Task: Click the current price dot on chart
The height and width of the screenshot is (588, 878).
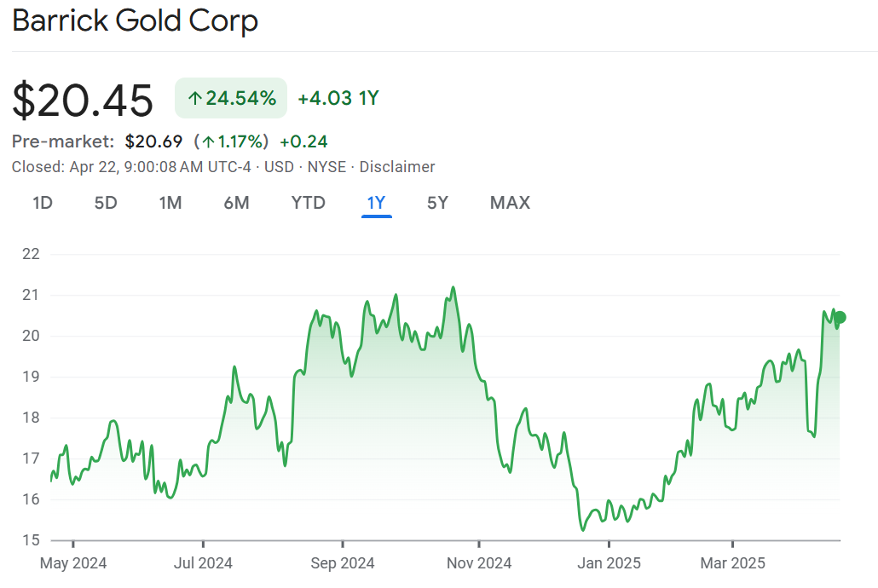Action: tap(840, 318)
